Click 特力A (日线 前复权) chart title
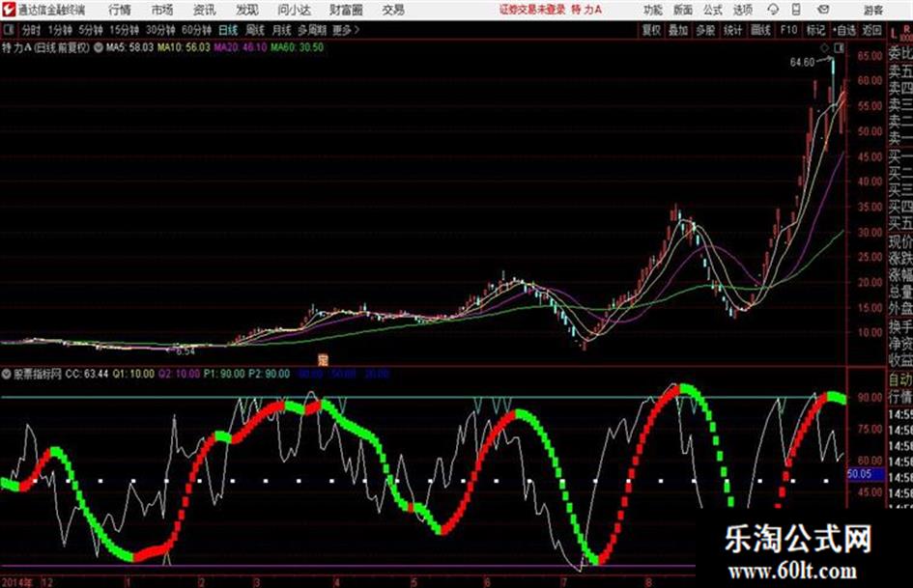Image resolution: width=913 pixels, height=588 pixels. click(x=46, y=47)
